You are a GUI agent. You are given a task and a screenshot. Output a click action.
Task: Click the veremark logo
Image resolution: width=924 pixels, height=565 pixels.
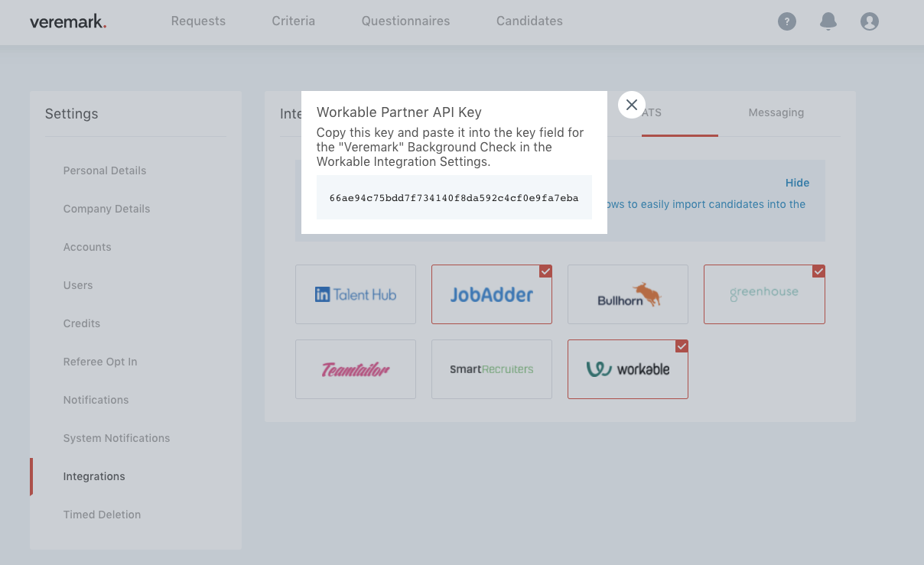(68, 21)
